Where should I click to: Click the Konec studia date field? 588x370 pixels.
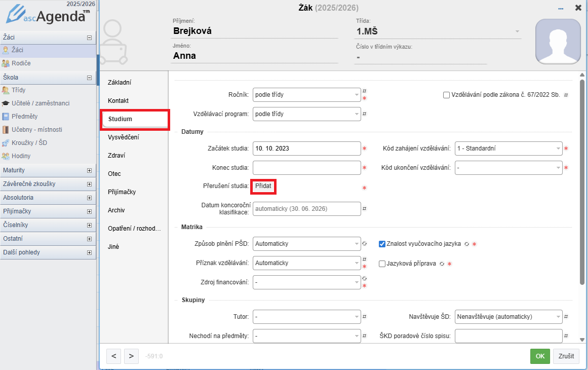(x=306, y=168)
